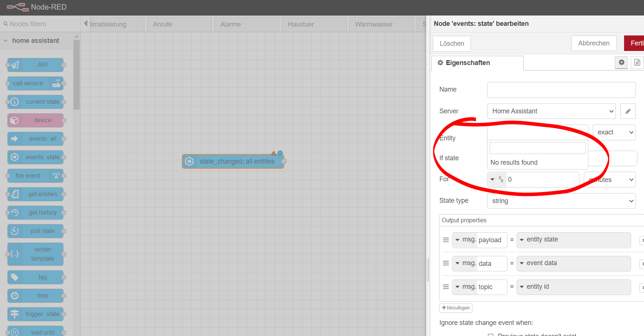Click the hinzufügen button under Output properties

[456, 308]
